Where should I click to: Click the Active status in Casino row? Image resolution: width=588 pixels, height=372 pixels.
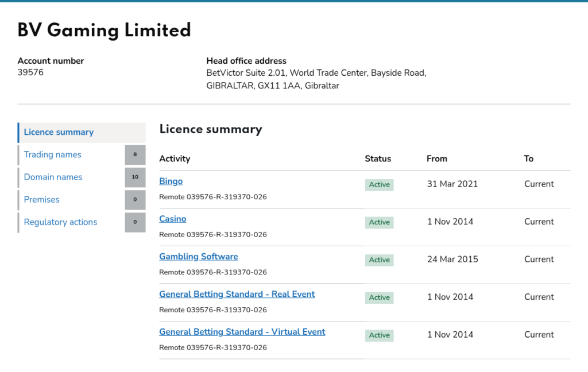(x=379, y=222)
